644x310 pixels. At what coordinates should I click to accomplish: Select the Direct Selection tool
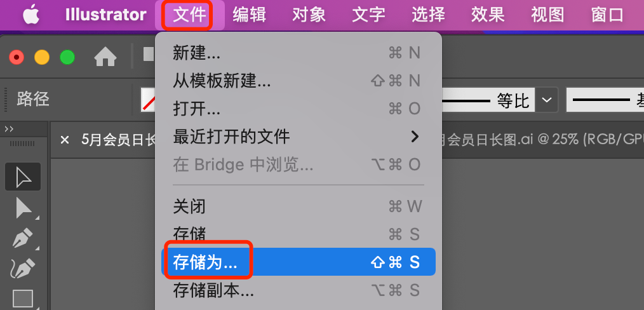tap(23, 208)
